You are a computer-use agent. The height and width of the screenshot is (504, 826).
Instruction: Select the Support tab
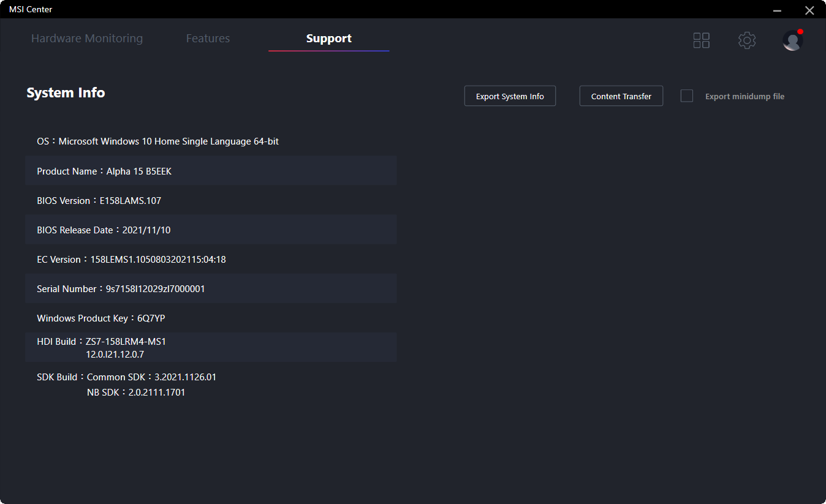tap(328, 39)
